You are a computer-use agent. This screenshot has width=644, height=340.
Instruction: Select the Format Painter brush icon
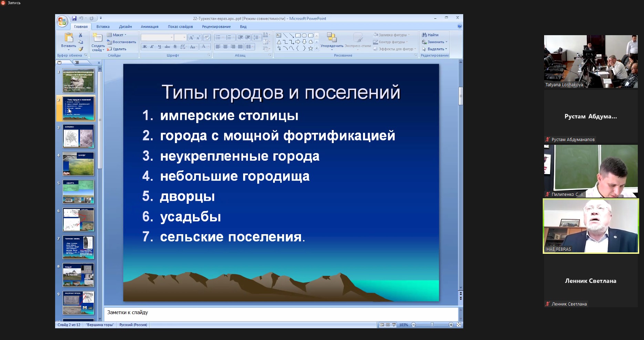click(81, 49)
